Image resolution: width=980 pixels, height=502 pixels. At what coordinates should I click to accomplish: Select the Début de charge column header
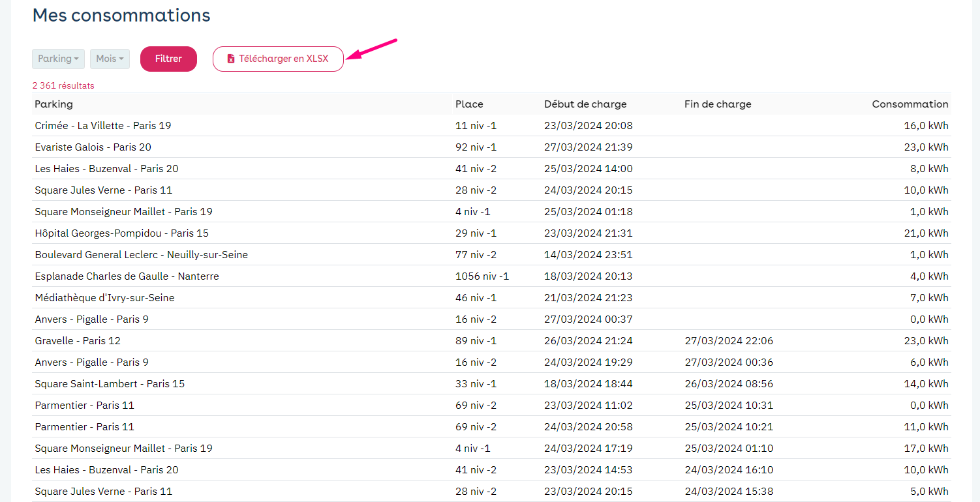[585, 104]
